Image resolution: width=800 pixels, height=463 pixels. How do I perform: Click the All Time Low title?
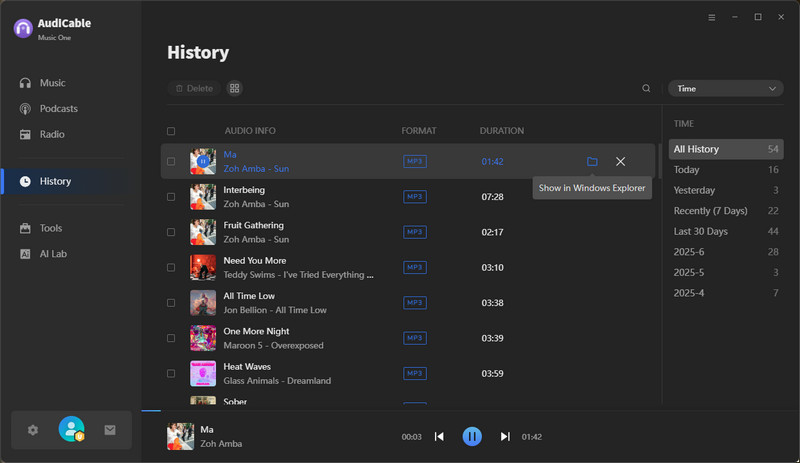click(x=249, y=296)
